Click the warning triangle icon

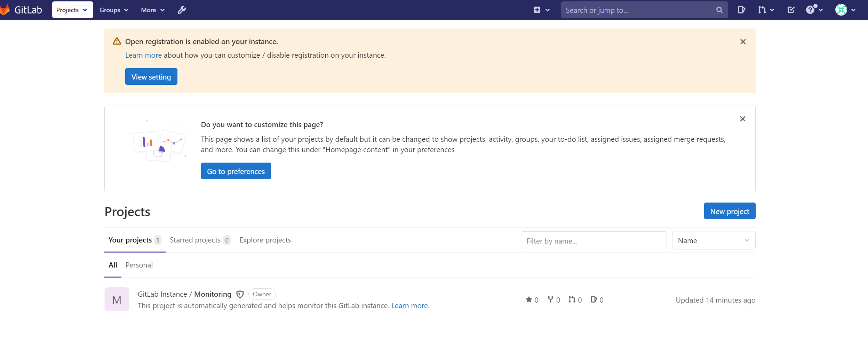117,41
